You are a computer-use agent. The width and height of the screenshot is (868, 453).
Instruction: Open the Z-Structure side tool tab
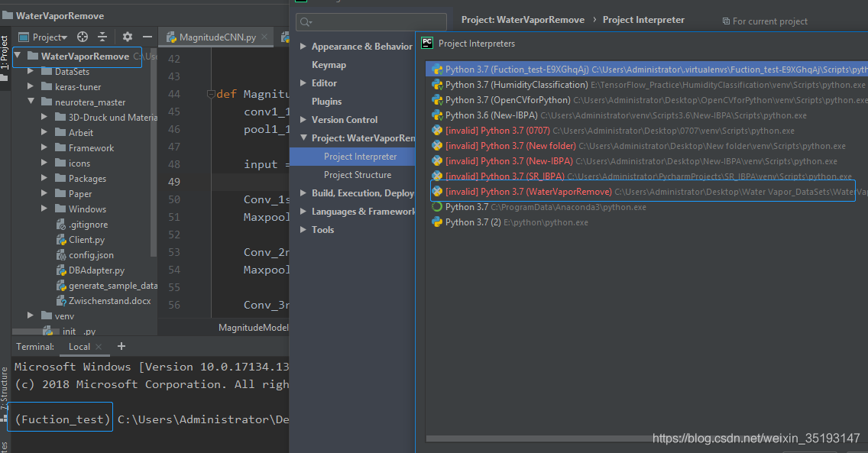pos(5,389)
